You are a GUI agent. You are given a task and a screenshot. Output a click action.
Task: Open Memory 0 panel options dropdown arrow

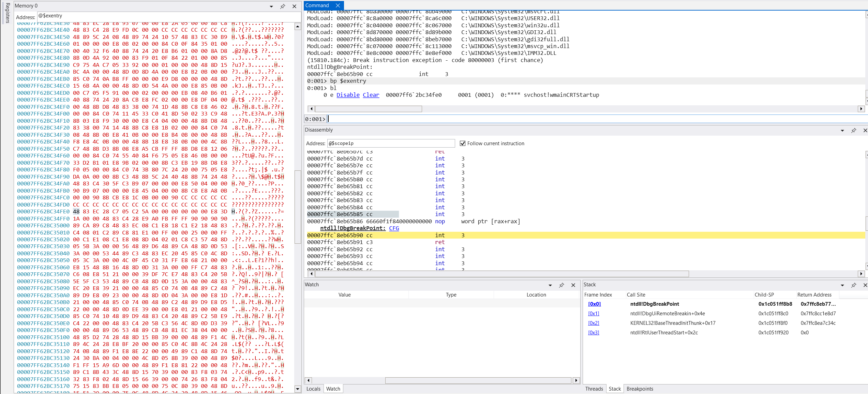tap(271, 6)
